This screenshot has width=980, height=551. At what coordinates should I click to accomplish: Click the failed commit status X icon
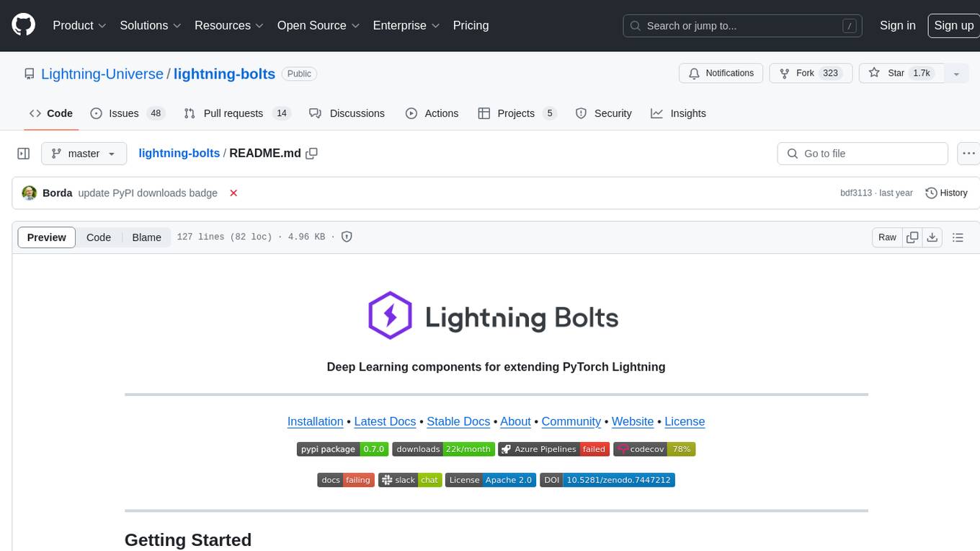[233, 193]
